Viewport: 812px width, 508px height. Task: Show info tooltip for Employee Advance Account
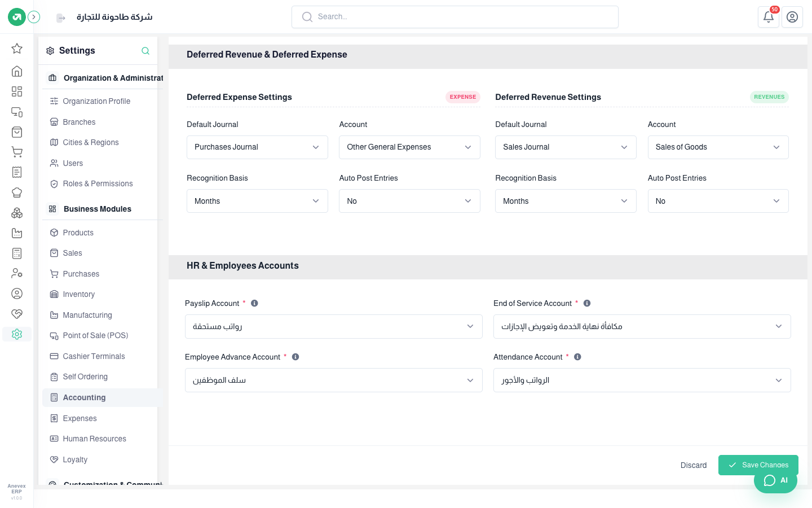pos(295,357)
